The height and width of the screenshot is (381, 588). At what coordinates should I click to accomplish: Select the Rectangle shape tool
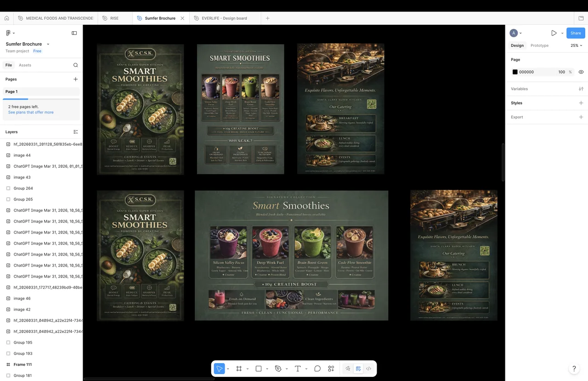tap(259, 369)
